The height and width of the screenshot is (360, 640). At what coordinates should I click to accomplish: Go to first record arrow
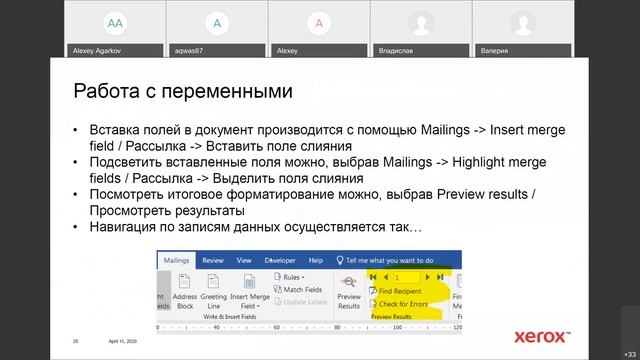pos(373,277)
